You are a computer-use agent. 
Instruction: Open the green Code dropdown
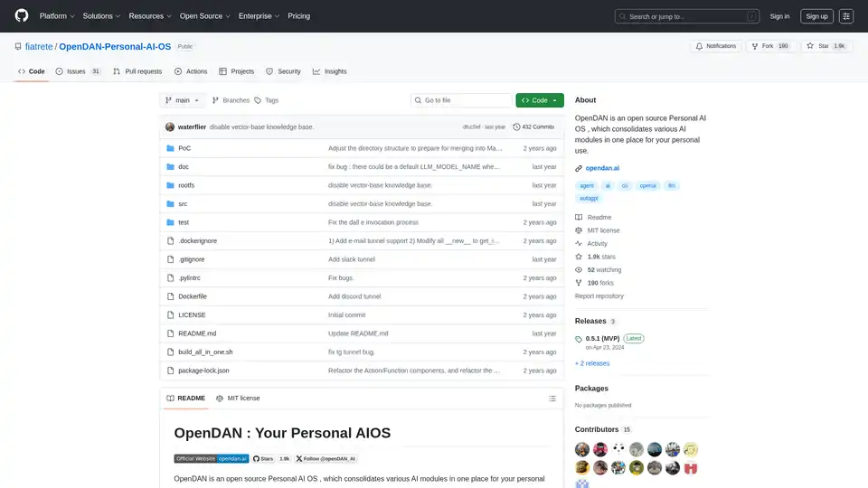coord(540,100)
